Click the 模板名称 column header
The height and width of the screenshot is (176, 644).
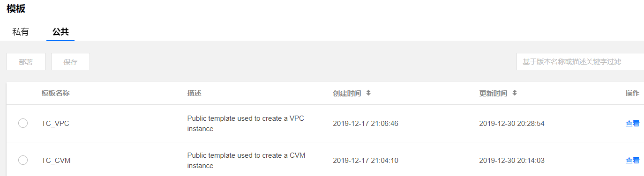tap(56, 93)
